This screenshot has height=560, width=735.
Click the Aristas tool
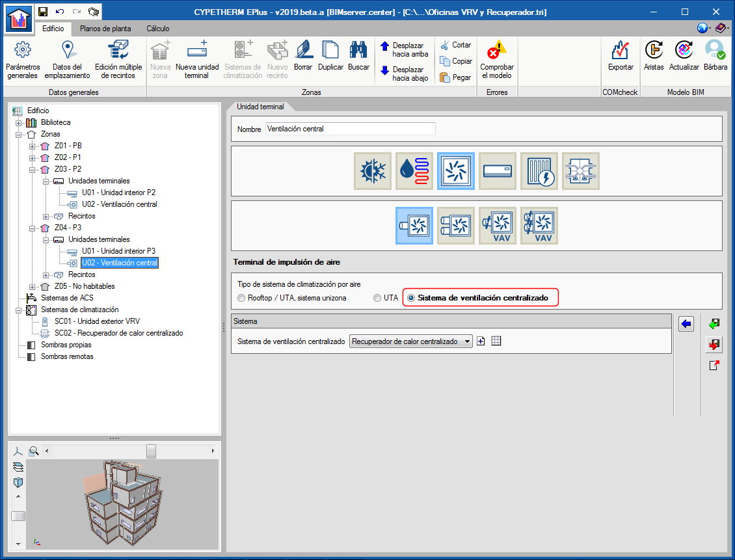tap(654, 56)
